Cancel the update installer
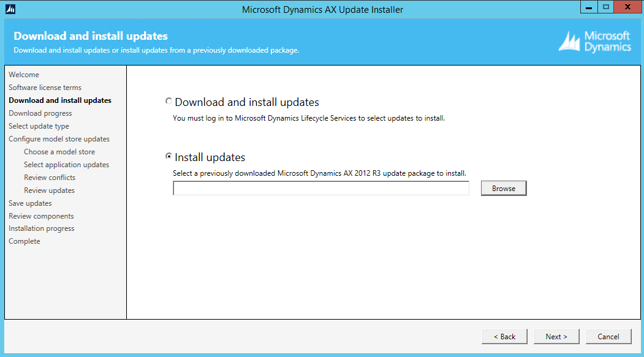This screenshot has height=357, width=644. [x=608, y=336]
